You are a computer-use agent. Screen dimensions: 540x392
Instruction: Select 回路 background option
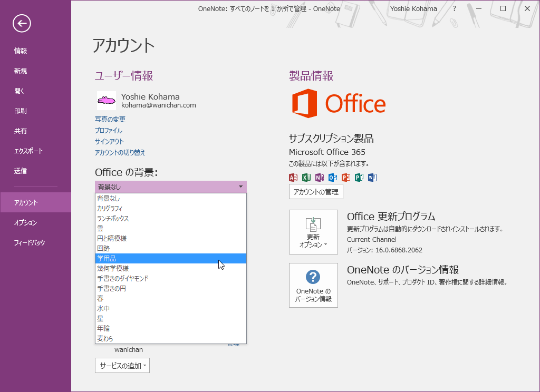point(171,249)
